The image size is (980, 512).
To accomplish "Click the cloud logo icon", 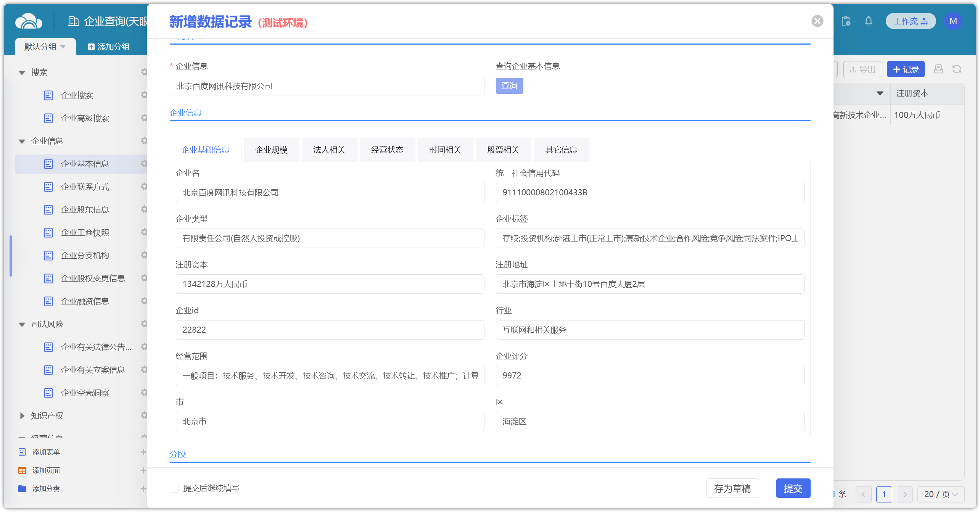I will click(29, 21).
